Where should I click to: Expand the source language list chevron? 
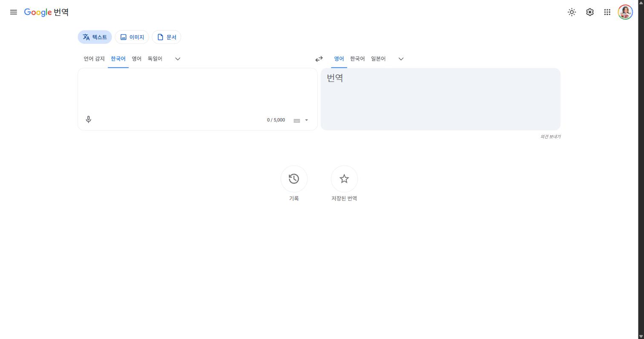coord(178,59)
